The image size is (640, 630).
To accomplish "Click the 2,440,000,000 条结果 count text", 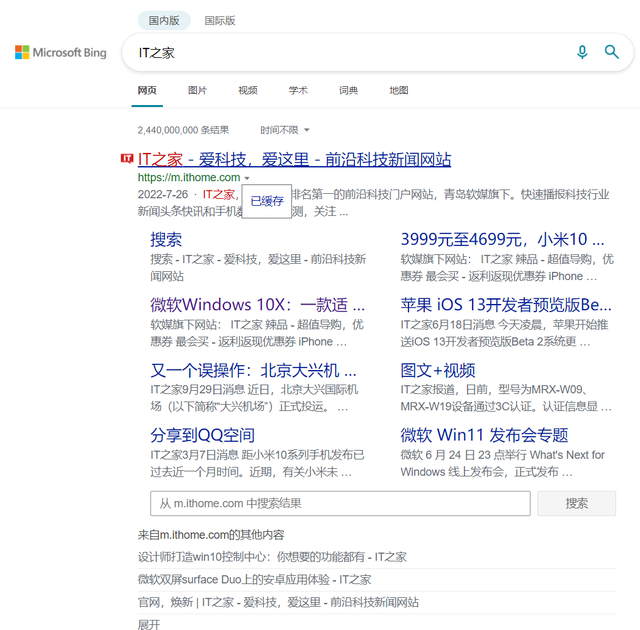I will 183,130.
